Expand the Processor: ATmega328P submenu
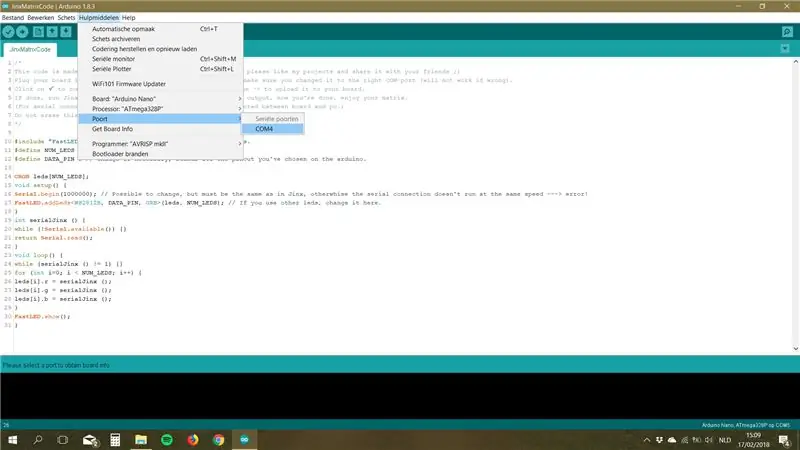 (x=160, y=109)
